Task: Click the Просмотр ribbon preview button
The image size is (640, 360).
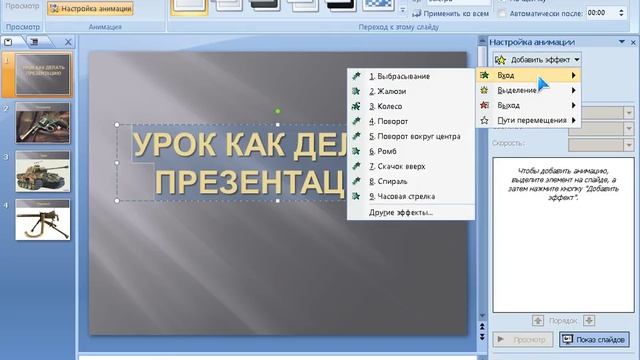Action: (x=22, y=7)
